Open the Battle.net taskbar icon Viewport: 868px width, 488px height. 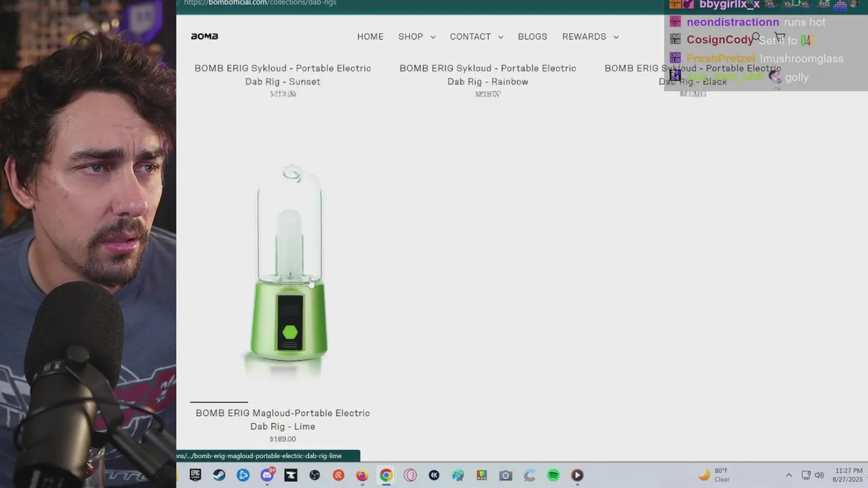pos(243,475)
